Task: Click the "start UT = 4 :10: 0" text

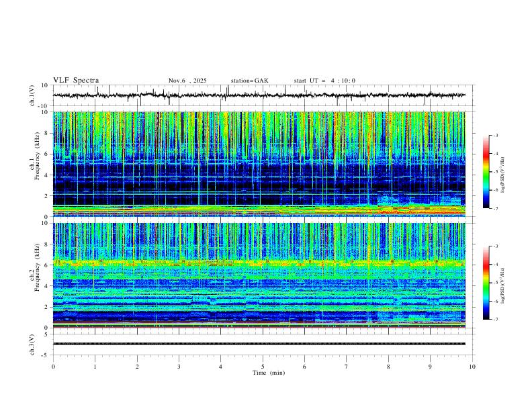Action: [324, 81]
